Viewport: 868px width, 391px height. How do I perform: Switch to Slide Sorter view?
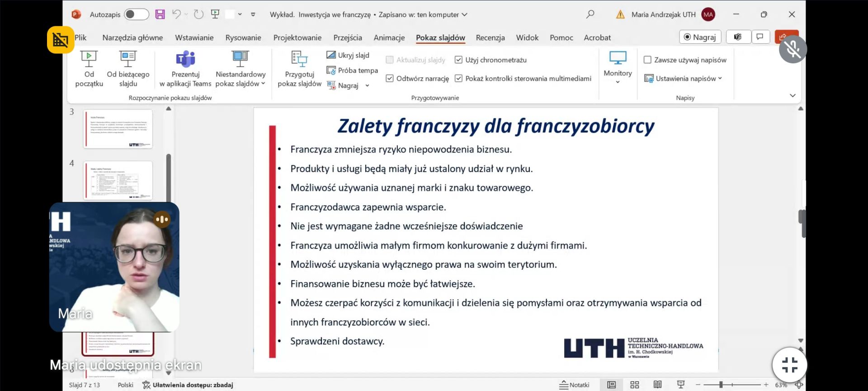(634, 385)
